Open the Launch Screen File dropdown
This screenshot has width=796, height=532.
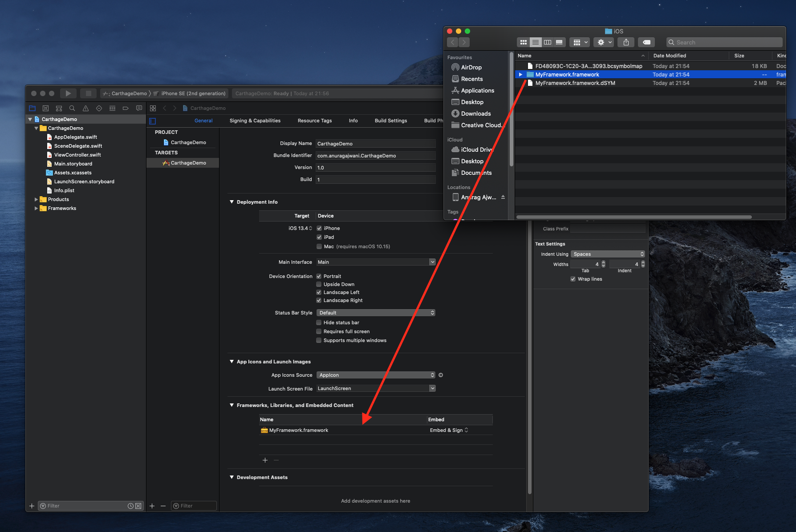pos(432,388)
